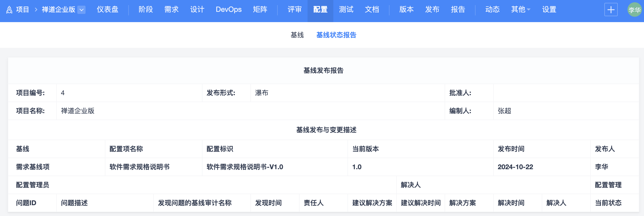The height and width of the screenshot is (216, 644).
Task: Click the 配置管理 cell
Action: 608,185
